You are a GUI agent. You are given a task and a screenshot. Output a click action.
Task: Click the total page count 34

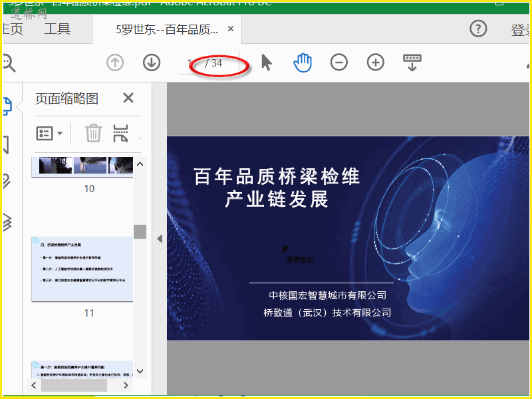(x=217, y=63)
